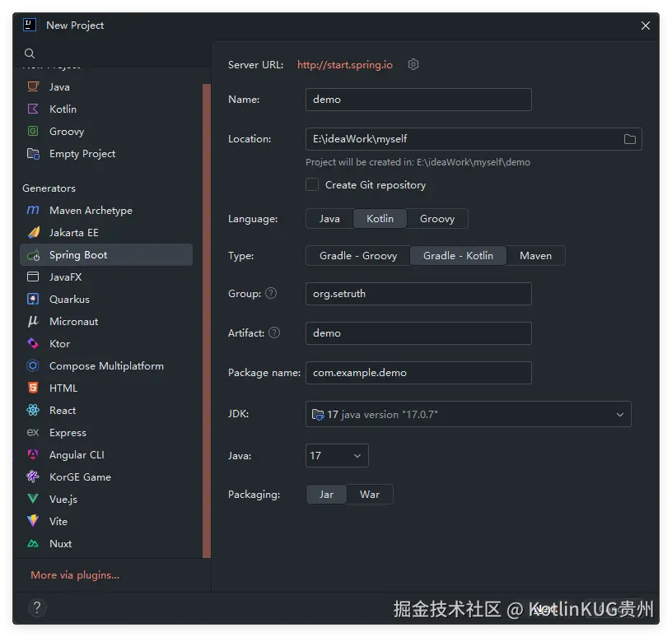The height and width of the screenshot is (637, 672).
Task: Open the start.spring.io server URL link
Action: 345,65
